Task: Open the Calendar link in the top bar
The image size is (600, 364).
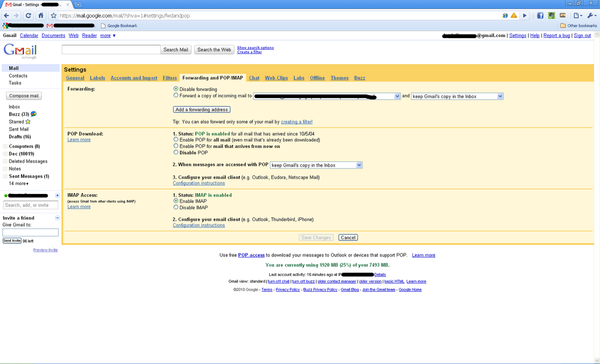Action: pos(29,36)
